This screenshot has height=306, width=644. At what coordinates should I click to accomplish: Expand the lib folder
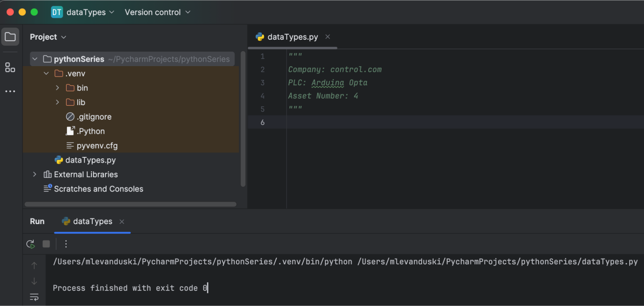pyautogui.click(x=57, y=102)
